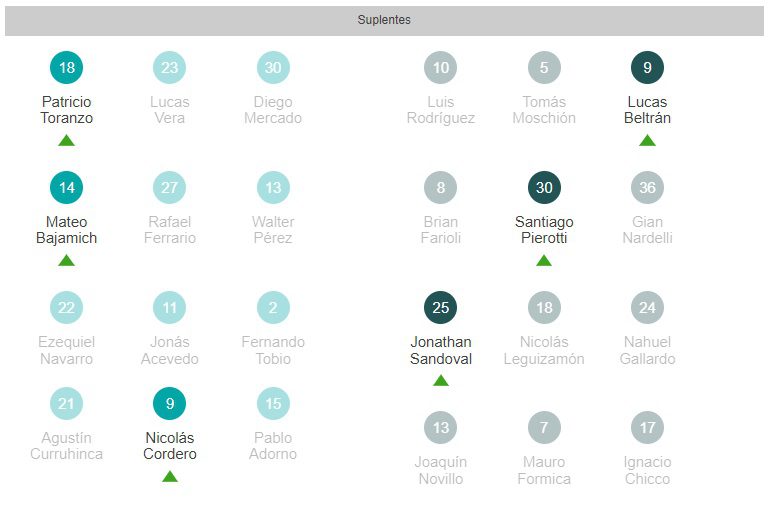This screenshot has height=519, width=770.
Task: Open Ezequiel Navarro player name
Action: click(66, 350)
